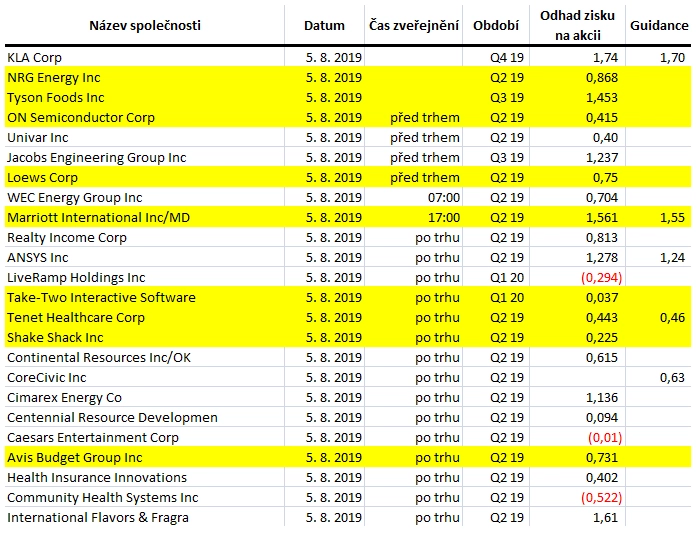Select Marriott guidance value 1,55
The height and width of the screenshot is (533, 699).
click(x=672, y=217)
